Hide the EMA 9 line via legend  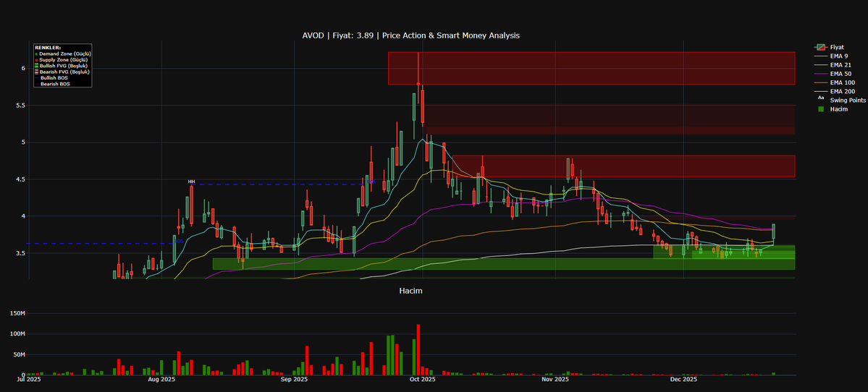pyautogui.click(x=830, y=56)
